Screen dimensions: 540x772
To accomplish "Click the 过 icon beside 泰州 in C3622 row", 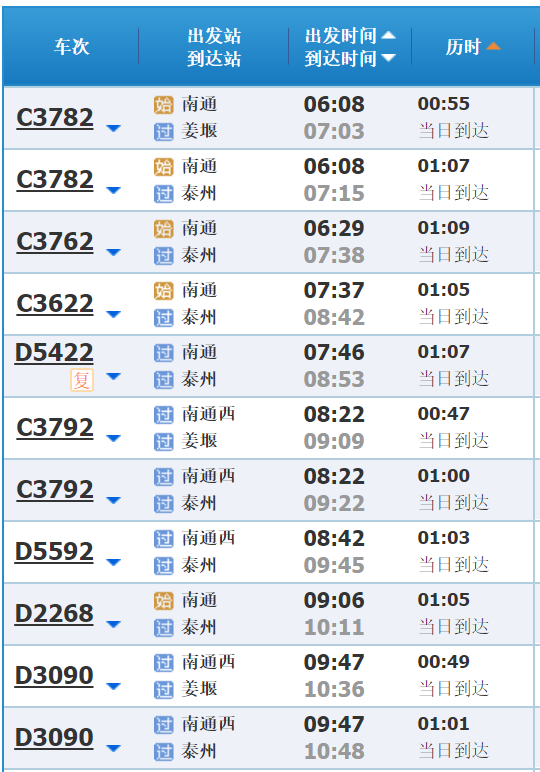I will pos(163,318).
